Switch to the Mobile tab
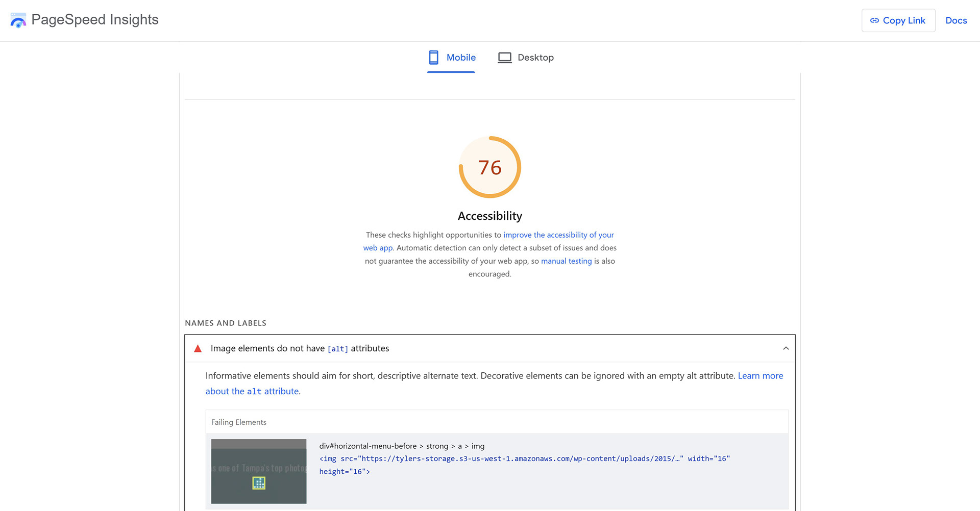 point(452,58)
